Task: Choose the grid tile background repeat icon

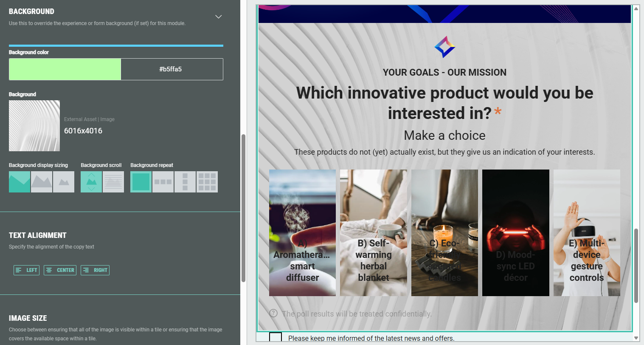Action: (x=207, y=182)
